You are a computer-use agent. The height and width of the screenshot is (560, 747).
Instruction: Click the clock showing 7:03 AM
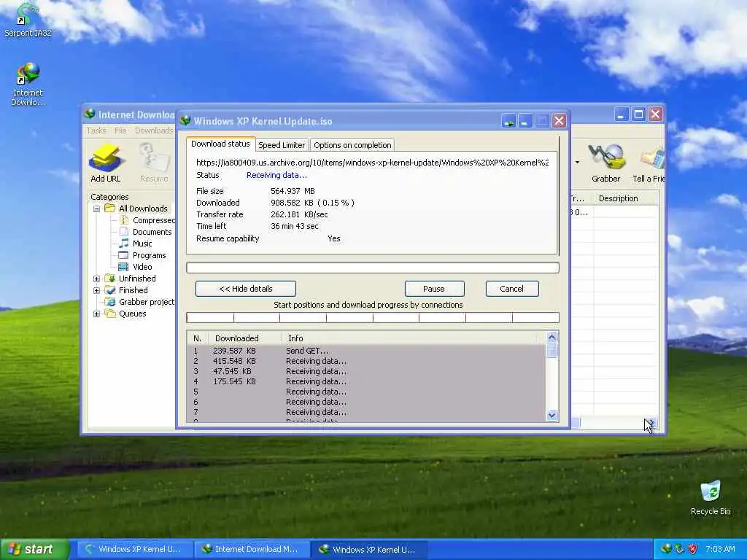point(720,549)
